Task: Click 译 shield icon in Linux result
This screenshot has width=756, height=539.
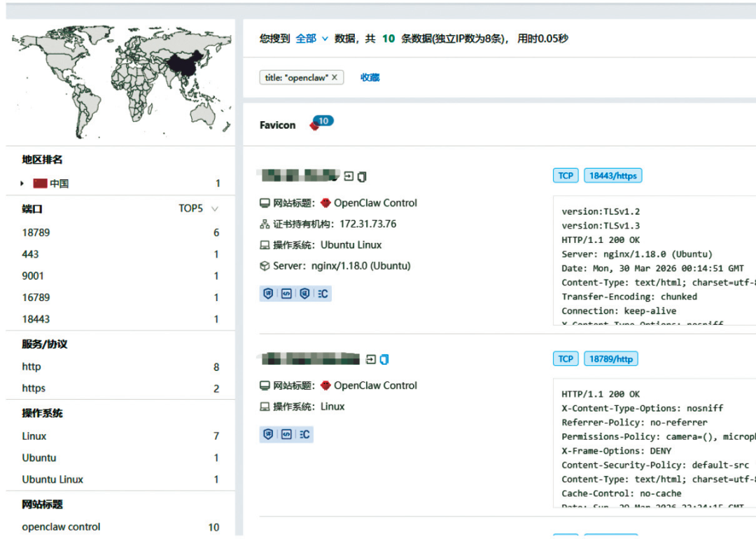Action: (269, 435)
